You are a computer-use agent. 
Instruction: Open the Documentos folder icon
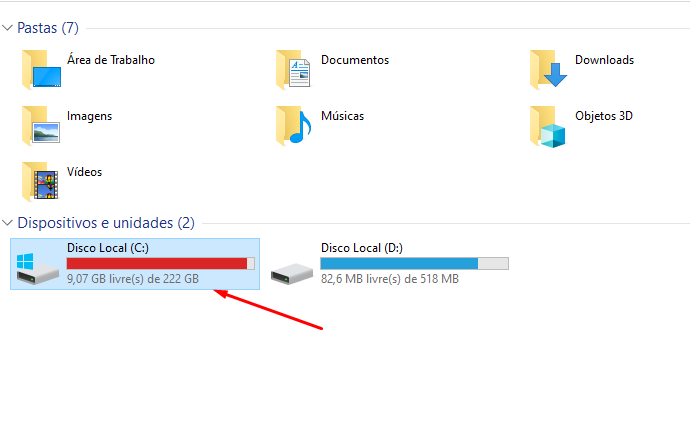pos(293,70)
